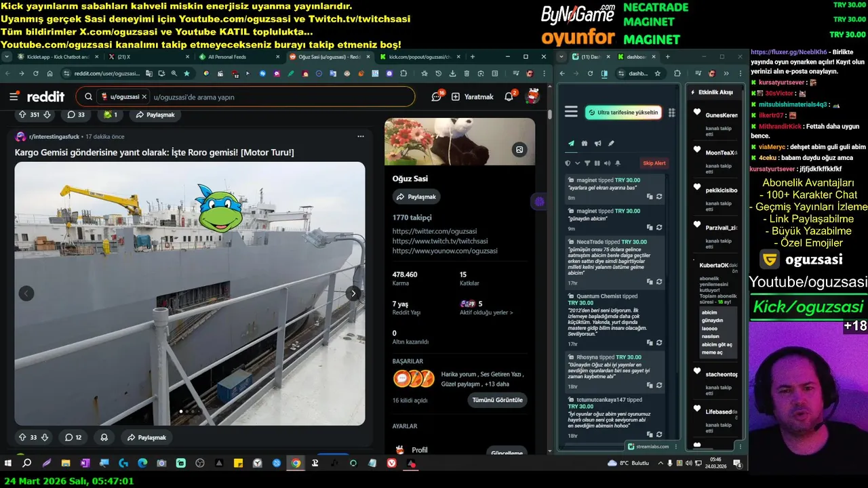Open Reddit chat messages icon
The image size is (868, 488).
(437, 97)
